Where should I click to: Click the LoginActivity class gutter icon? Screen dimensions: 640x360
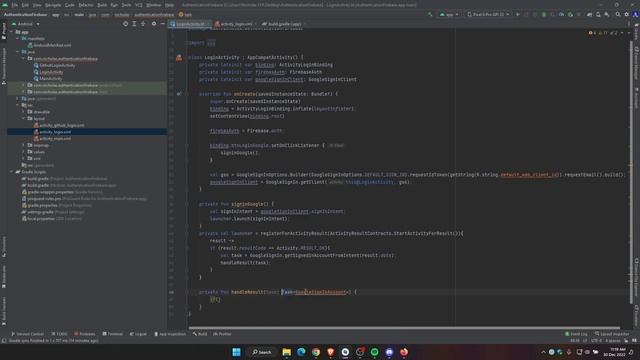click(x=179, y=58)
